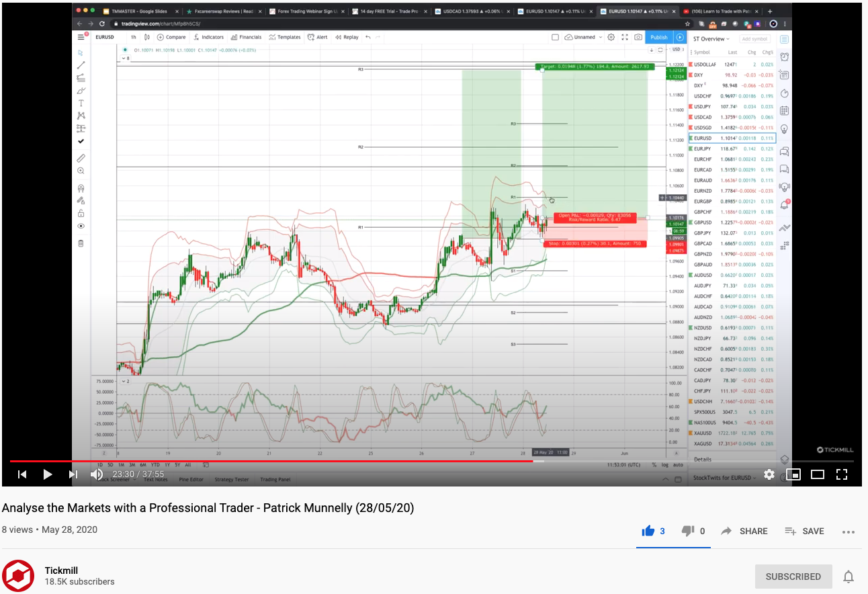The height and width of the screenshot is (594, 868).
Task: Click the trash icon to remove drawings
Action: (x=81, y=243)
